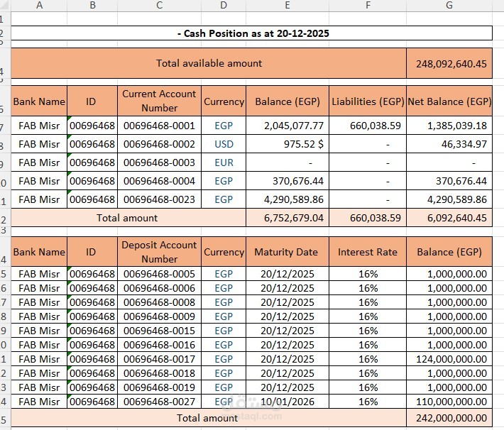The height and width of the screenshot is (430, 504).
Task: Select account number 00696468-0001
Action: click(160, 126)
